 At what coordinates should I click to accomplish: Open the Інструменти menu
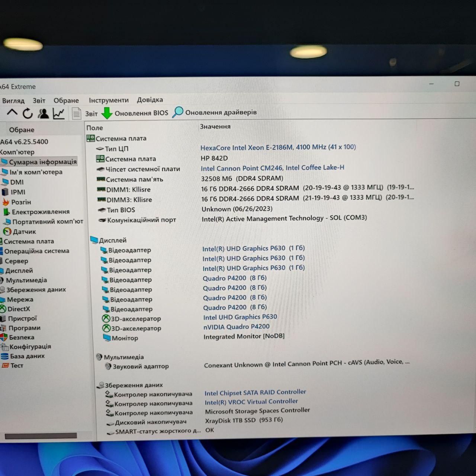coord(109,100)
